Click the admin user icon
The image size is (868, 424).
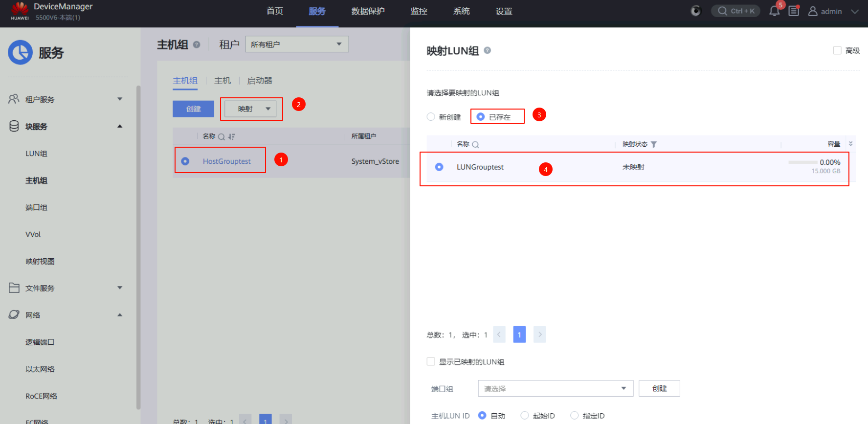pyautogui.click(x=813, y=11)
